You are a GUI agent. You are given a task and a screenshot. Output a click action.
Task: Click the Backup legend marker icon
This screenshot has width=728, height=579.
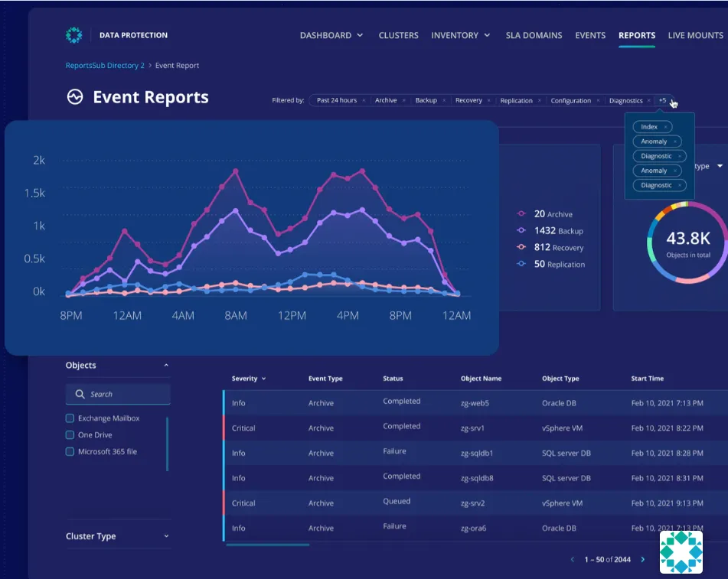(x=521, y=230)
